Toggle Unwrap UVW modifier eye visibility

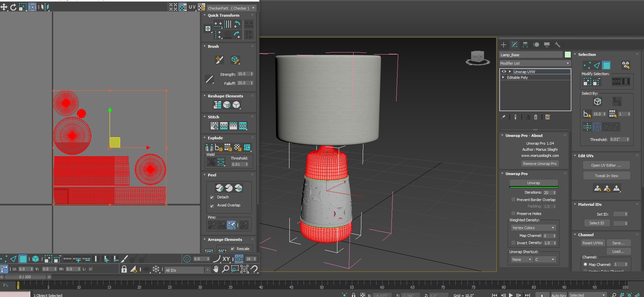click(504, 71)
